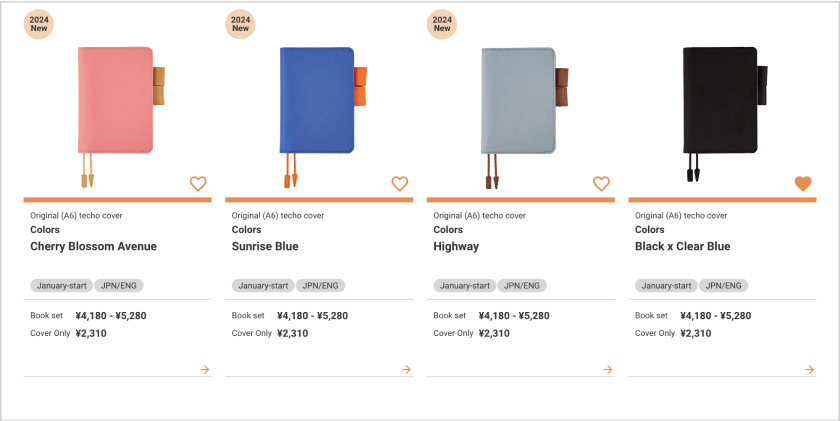Select the Black x Clear Blue title
Screen dimensions: 840x421
682,246
